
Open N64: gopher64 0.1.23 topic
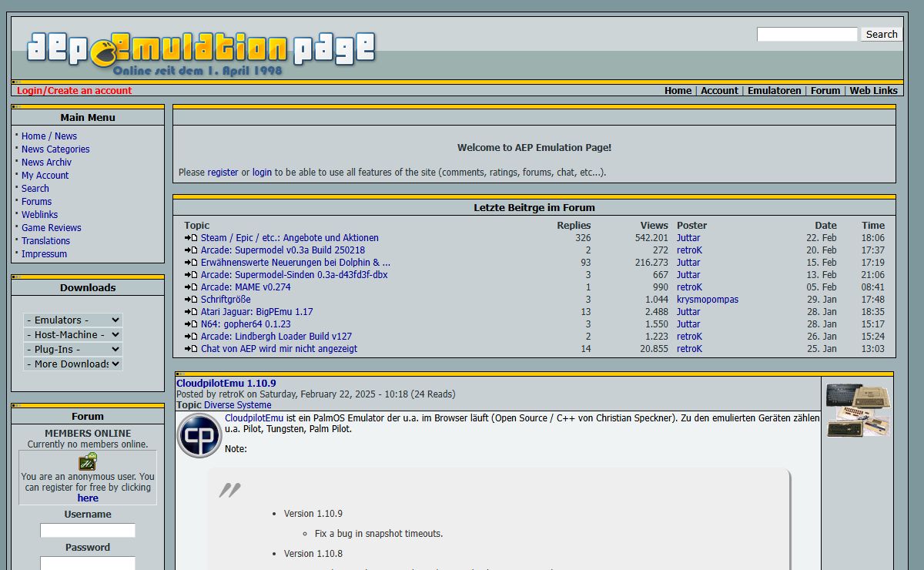pos(246,324)
